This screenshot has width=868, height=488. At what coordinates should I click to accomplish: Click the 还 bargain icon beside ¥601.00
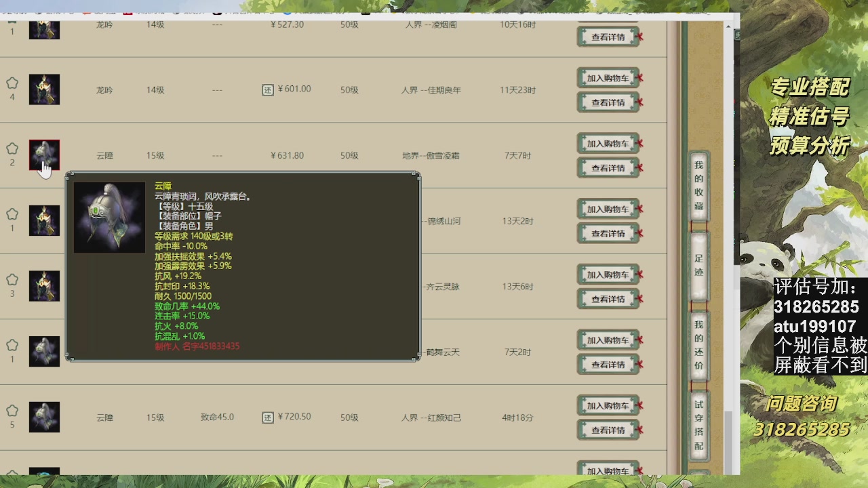click(x=268, y=89)
